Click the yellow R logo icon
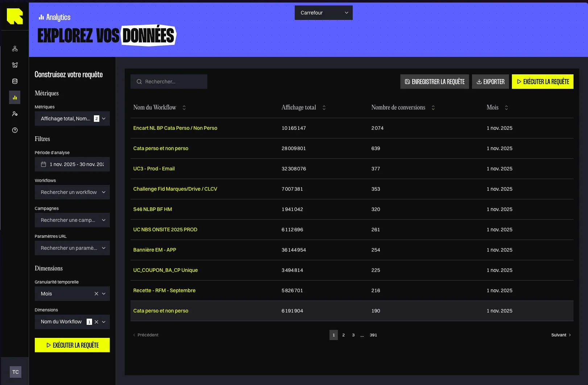 [15, 16]
